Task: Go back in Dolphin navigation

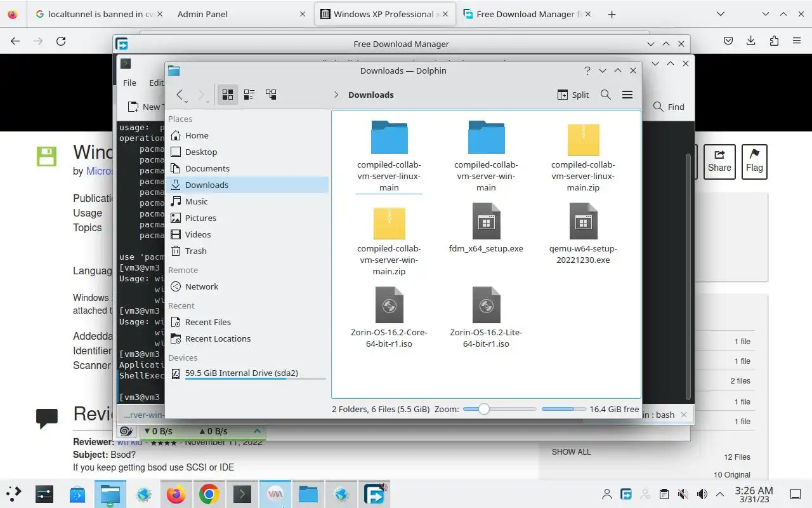Action: point(180,95)
